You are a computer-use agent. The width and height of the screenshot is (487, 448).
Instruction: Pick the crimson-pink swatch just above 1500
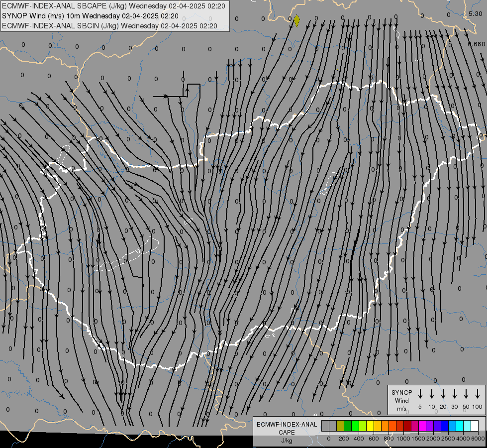(415, 426)
